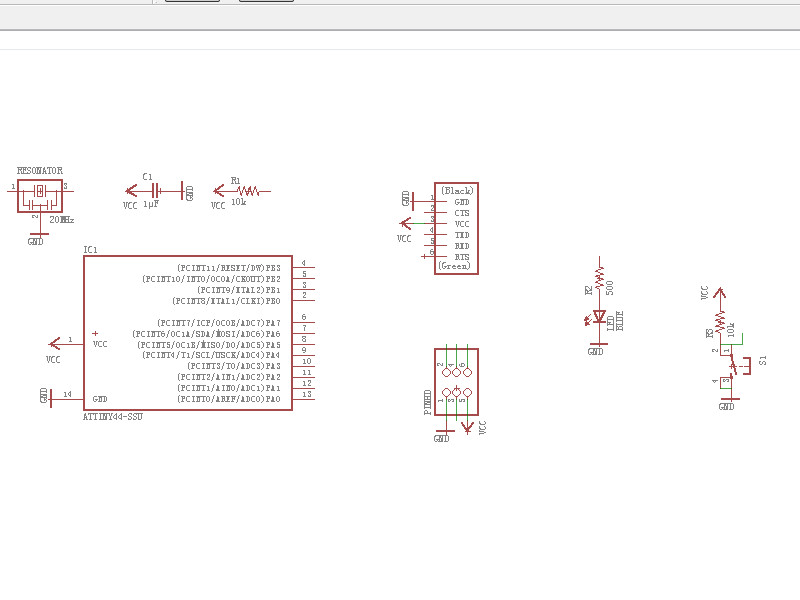Viewport: 800px width, 600px height.
Task: Select the R3 10k resistor symbol
Action: pos(720,322)
